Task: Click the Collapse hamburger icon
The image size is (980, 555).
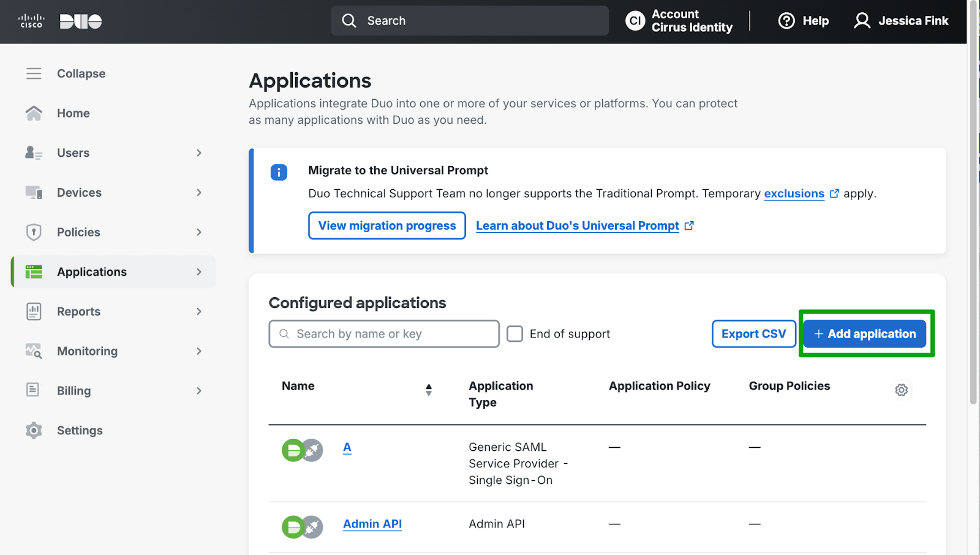Action: (34, 74)
